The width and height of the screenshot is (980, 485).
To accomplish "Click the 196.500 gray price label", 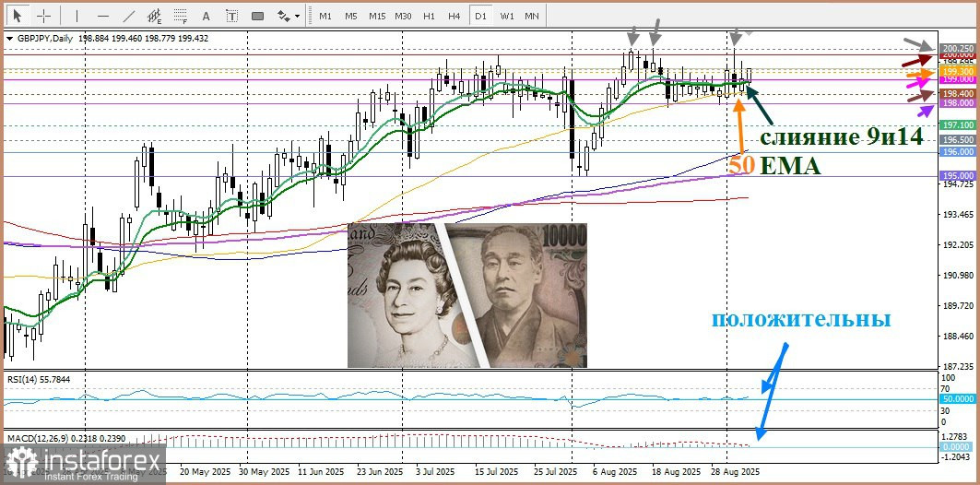I will pyautogui.click(x=957, y=140).
